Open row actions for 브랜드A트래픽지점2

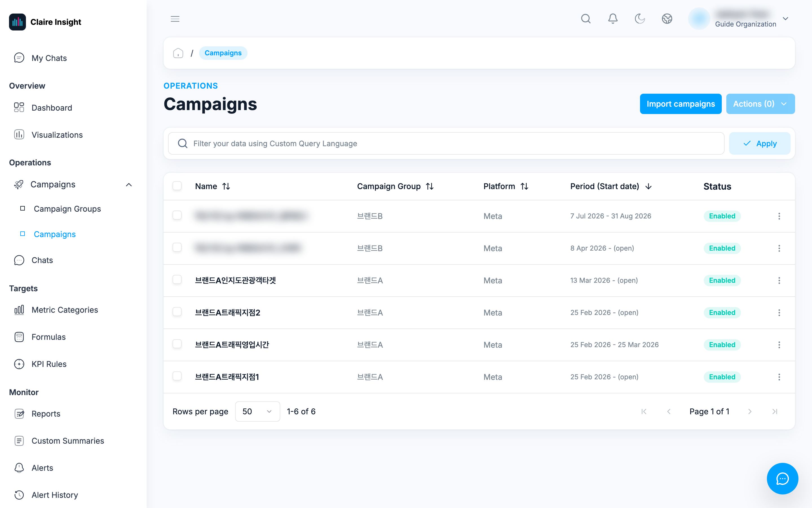tap(779, 313)
